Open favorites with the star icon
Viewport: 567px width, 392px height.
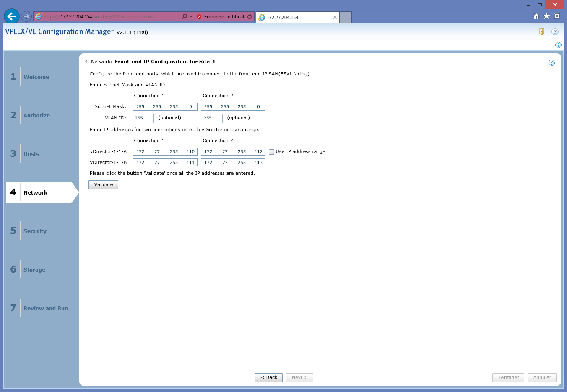click(x=546, y=16)
